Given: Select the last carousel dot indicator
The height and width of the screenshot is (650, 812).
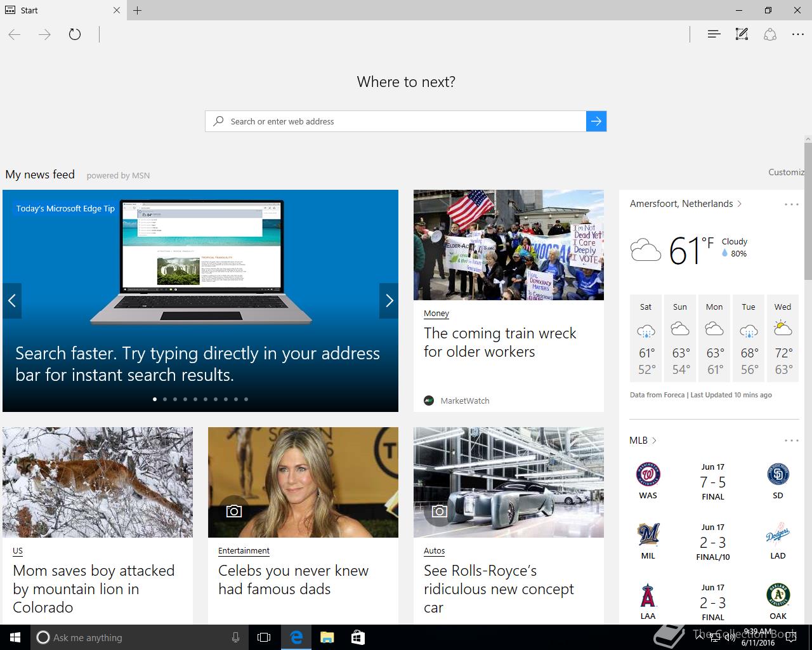Looking at the screenshot, I should [246, 399].
